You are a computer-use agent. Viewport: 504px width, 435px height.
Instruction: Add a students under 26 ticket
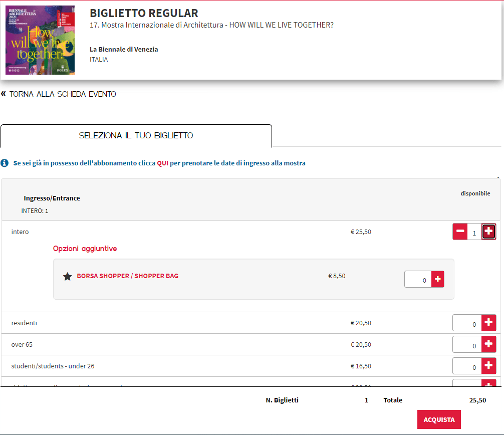(488, 366)
